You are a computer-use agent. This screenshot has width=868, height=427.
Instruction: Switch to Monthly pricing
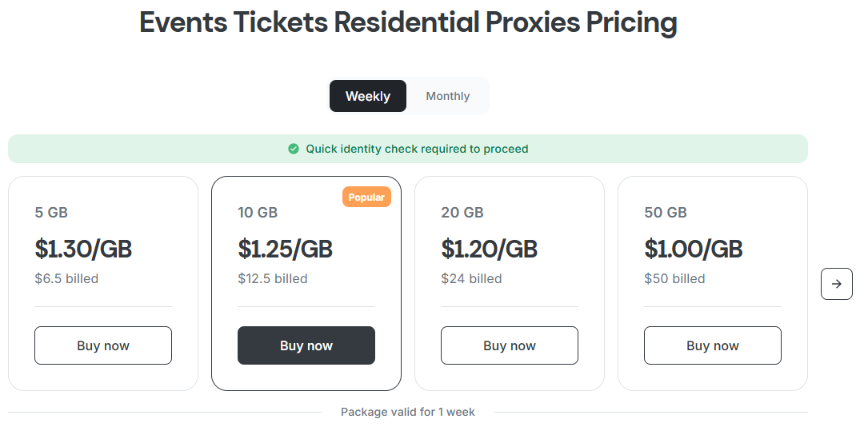tap(447, 96)
